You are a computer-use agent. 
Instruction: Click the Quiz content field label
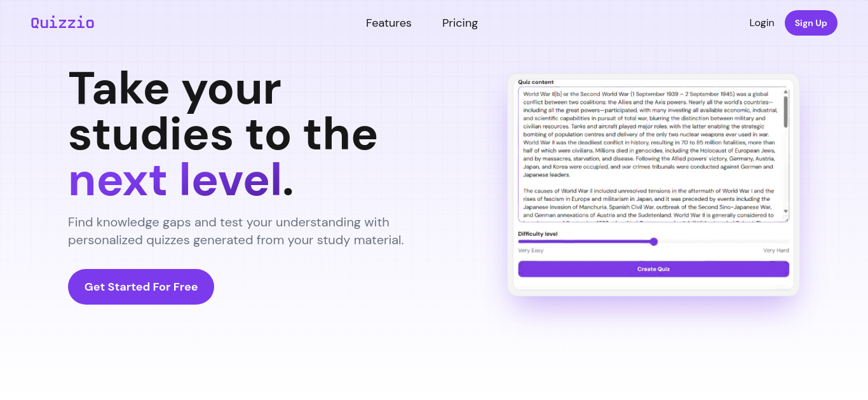536,82
